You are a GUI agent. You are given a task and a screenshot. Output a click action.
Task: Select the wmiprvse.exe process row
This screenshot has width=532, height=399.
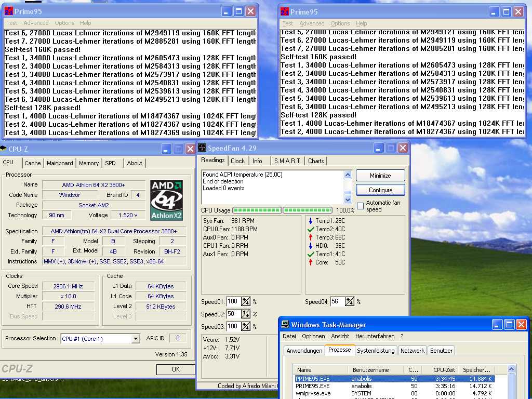(395, 394)
